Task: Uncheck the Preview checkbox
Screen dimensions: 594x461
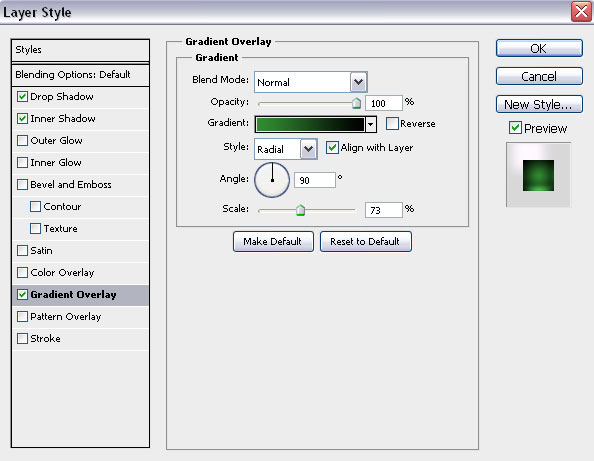Action: (x=515, y=128)
